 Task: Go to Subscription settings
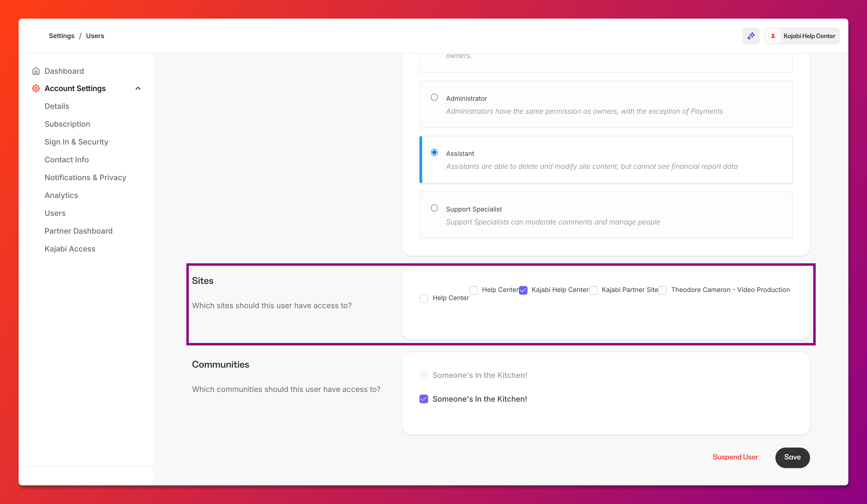coord(68,124)
